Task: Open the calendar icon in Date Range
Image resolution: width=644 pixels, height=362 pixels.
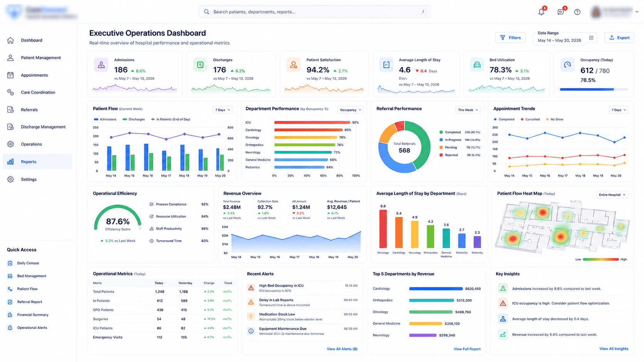Action: (591, 38)
